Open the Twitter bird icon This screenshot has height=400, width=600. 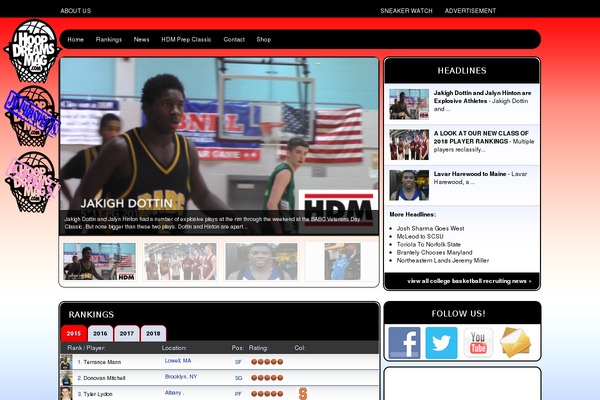point(441,343)
